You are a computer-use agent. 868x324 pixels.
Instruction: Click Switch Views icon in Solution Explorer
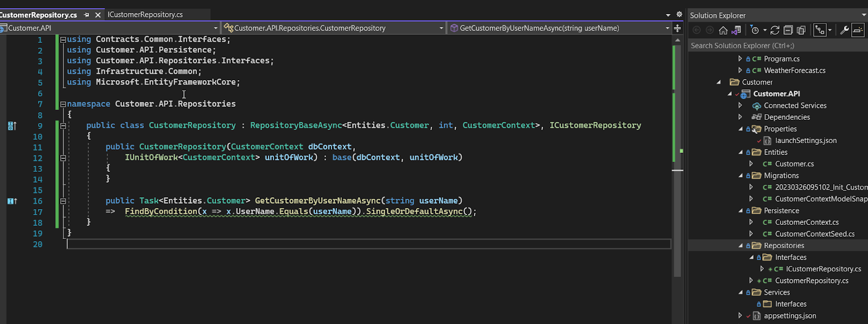736,30
